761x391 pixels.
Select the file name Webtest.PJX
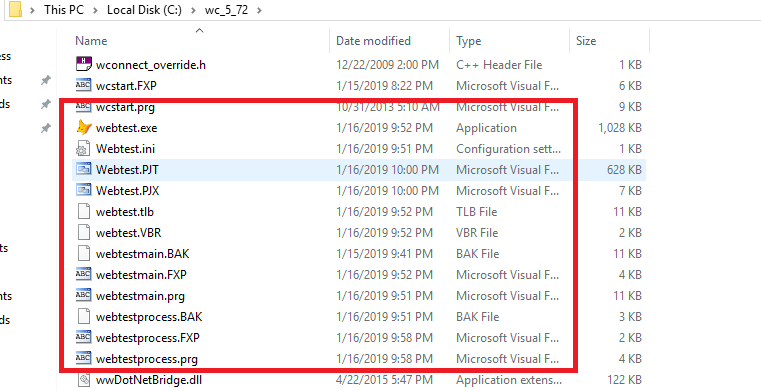[x=128, y=190]
